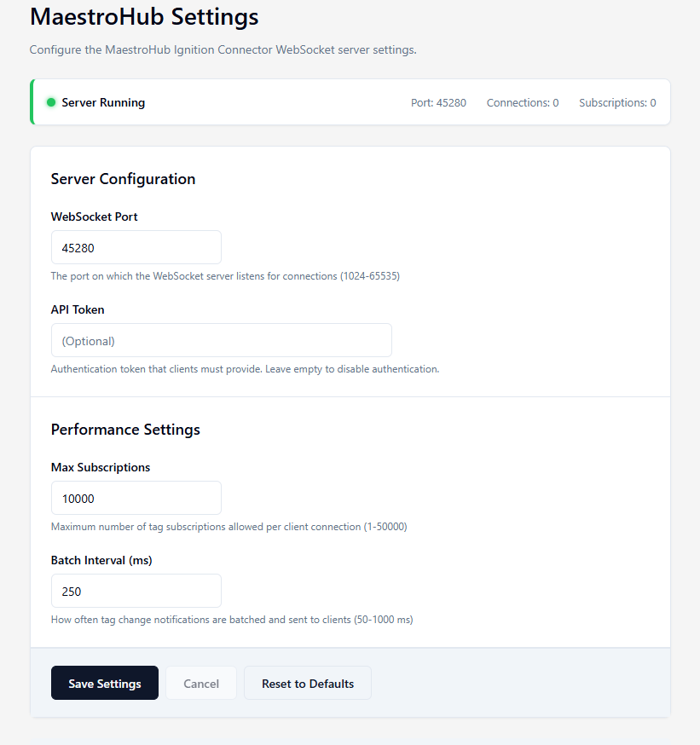The width and height of the screenshot is (700, 745).
Task: Click the Subscriptions: 0 status counter
Action: [617, 102]
